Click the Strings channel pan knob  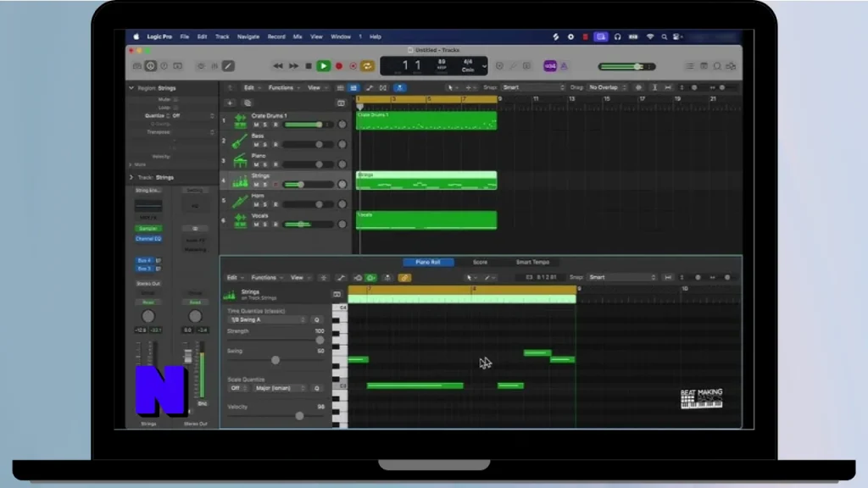point(147,317)
